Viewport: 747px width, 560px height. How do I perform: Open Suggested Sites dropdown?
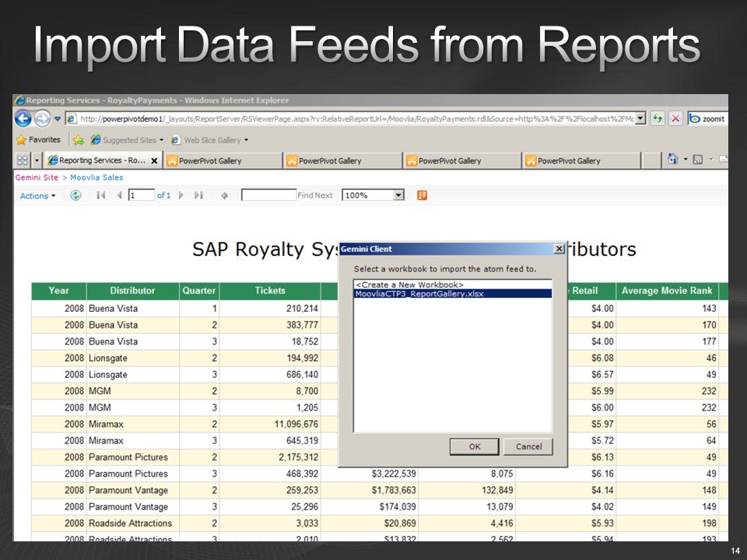(127, 140)
